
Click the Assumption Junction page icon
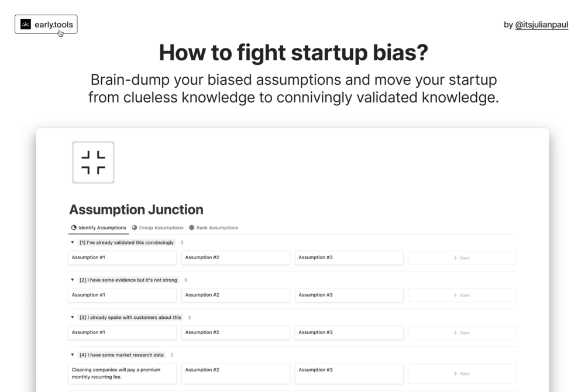coord(93,163)
